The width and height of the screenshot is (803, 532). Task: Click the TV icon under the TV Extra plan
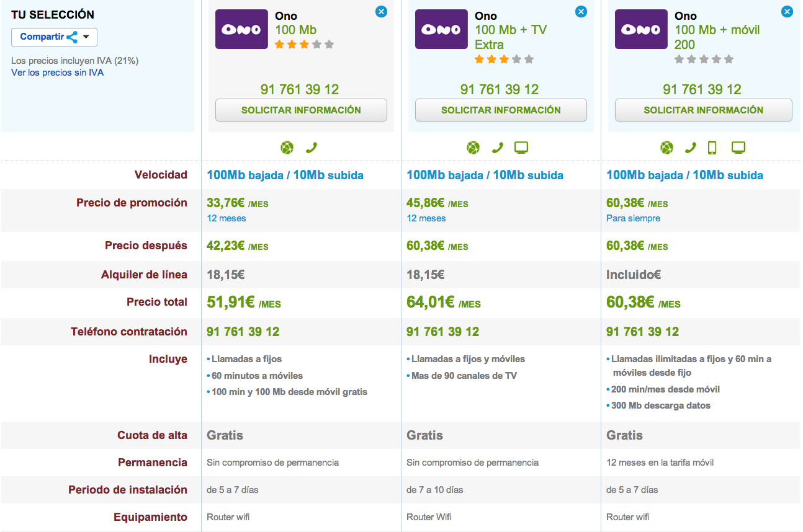pyautogui.click(x=521, y=148)
